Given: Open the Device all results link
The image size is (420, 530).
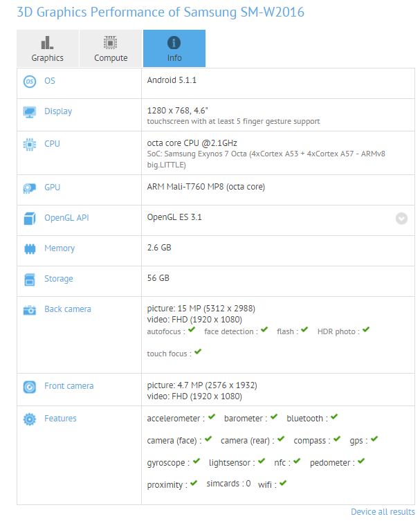Looking at the screenshot, I should click(383, 512).
